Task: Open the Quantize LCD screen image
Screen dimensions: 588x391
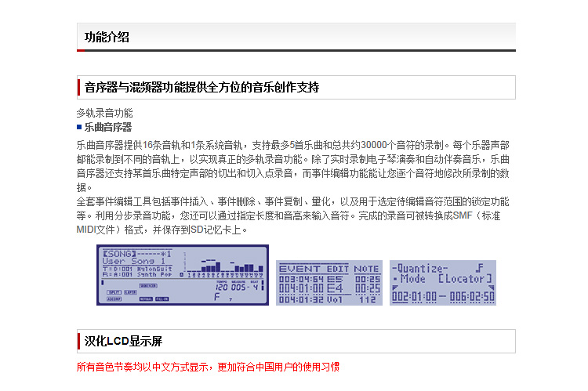Action: pos(443,283)
